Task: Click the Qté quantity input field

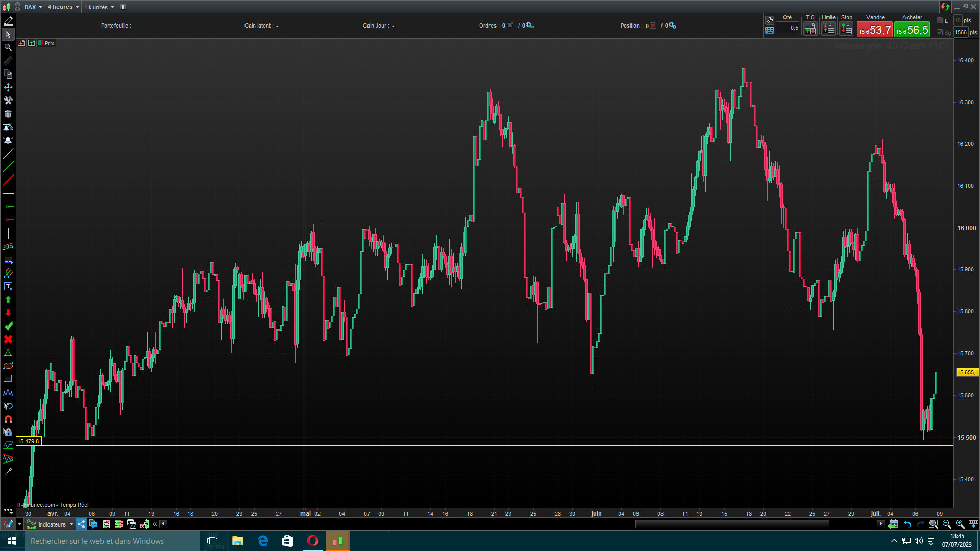Action: coord(788,28)
